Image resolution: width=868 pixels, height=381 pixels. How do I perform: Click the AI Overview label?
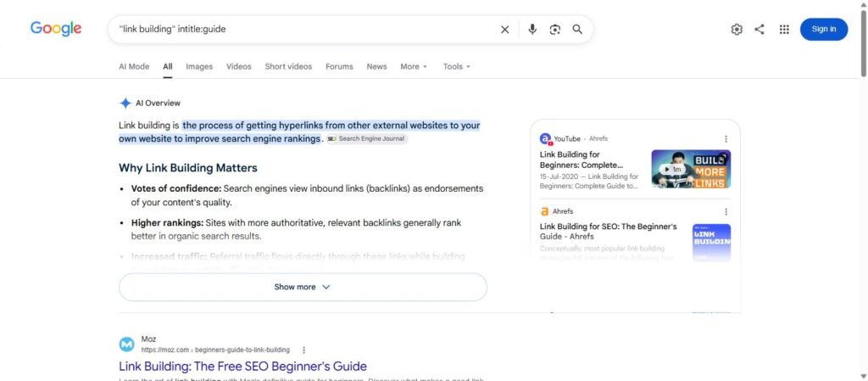coord(158,103)
